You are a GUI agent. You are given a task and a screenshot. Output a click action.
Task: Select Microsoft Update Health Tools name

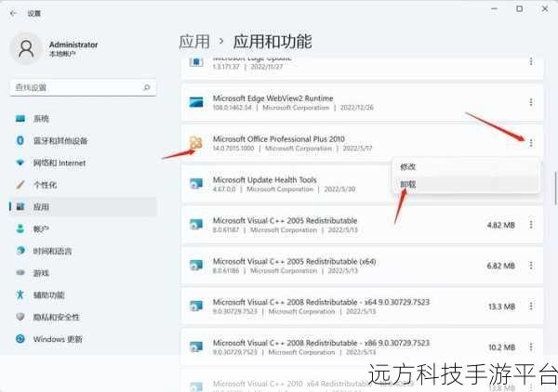(x=264, y=180)
